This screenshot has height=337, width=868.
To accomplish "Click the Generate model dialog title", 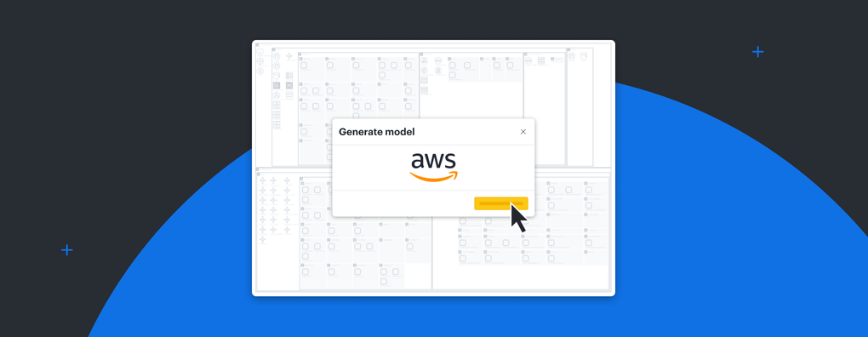I will click(x=377, y=132).
